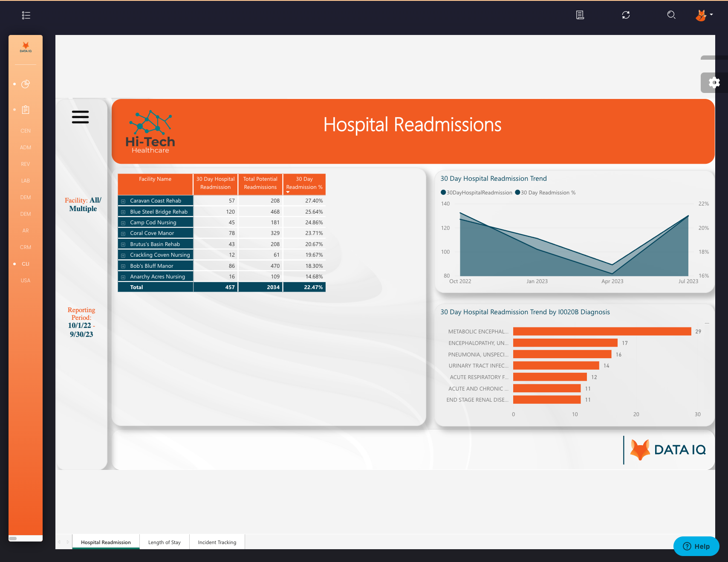Open the list menu icon in top bar

tap(26, 15)
